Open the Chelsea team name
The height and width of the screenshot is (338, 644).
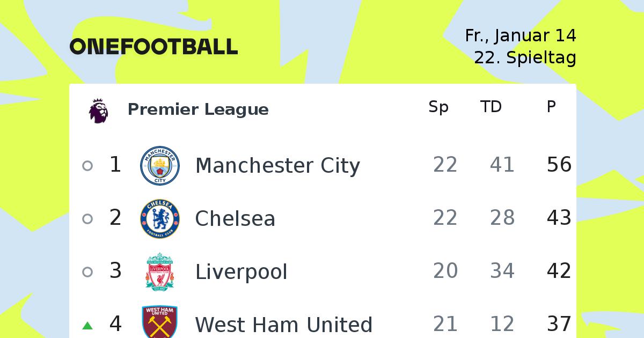[x=235, y=219]
